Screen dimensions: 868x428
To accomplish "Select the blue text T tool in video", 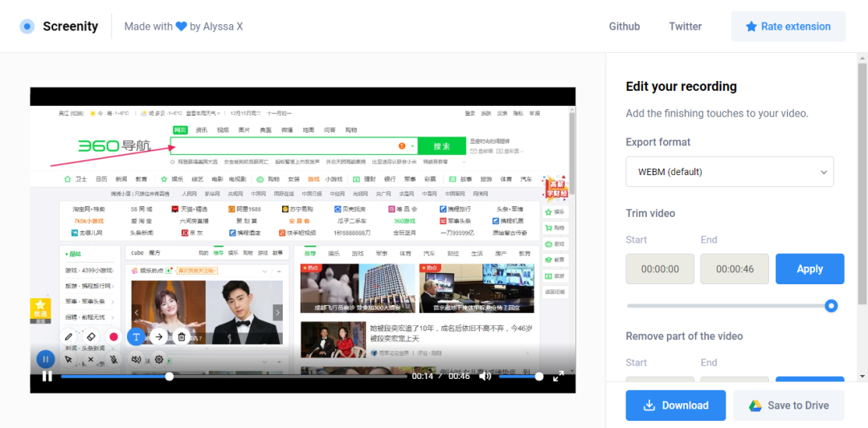I will coord(136,336).
